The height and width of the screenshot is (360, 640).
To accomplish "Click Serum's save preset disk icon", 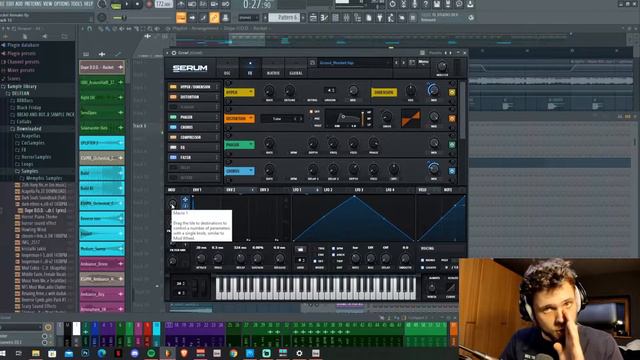I will (x=312, y=63).
